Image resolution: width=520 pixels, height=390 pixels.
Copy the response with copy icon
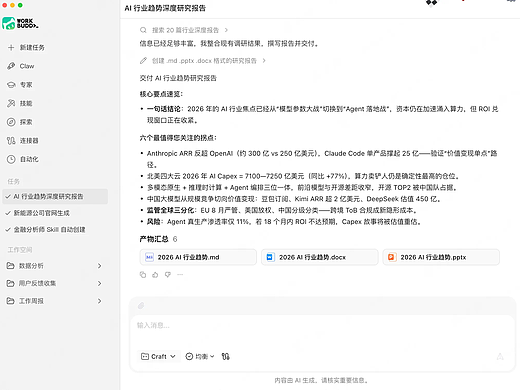(143, 275)
